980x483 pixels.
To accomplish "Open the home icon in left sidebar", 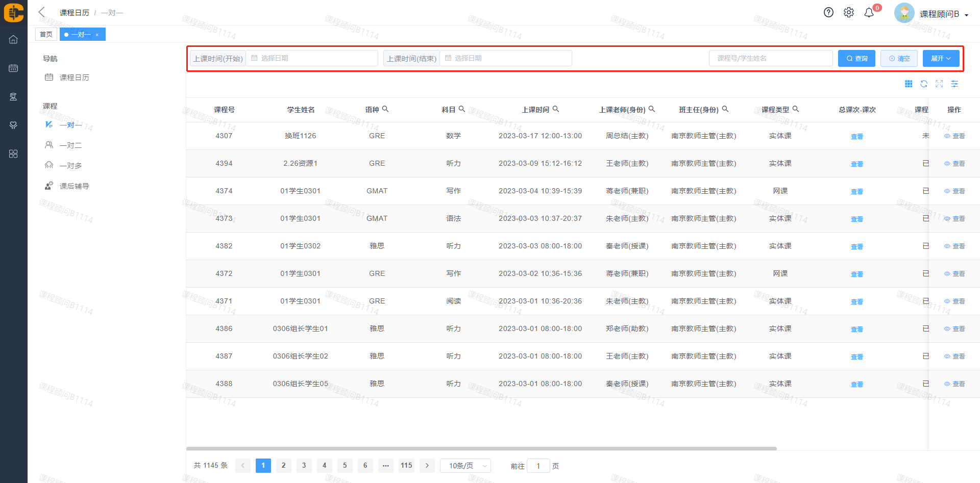I will tap(13, 39).
